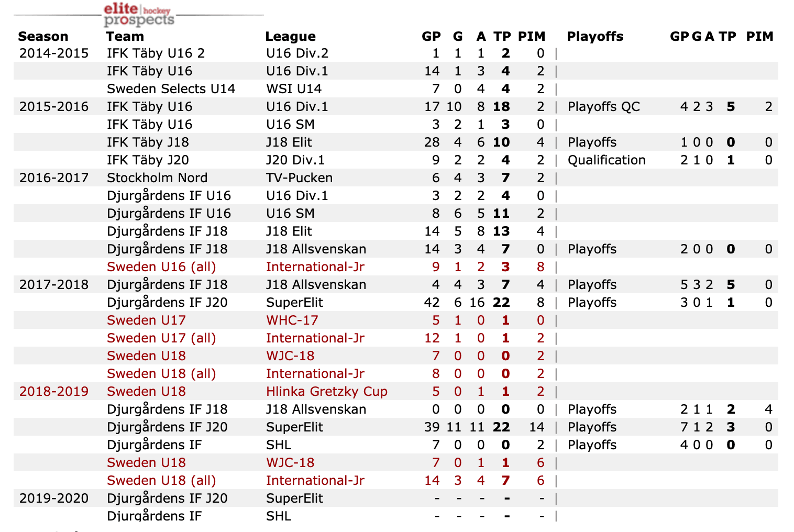Open the IFK Täby J18 team link
This screenshot has width=794, height=532.
148,142
